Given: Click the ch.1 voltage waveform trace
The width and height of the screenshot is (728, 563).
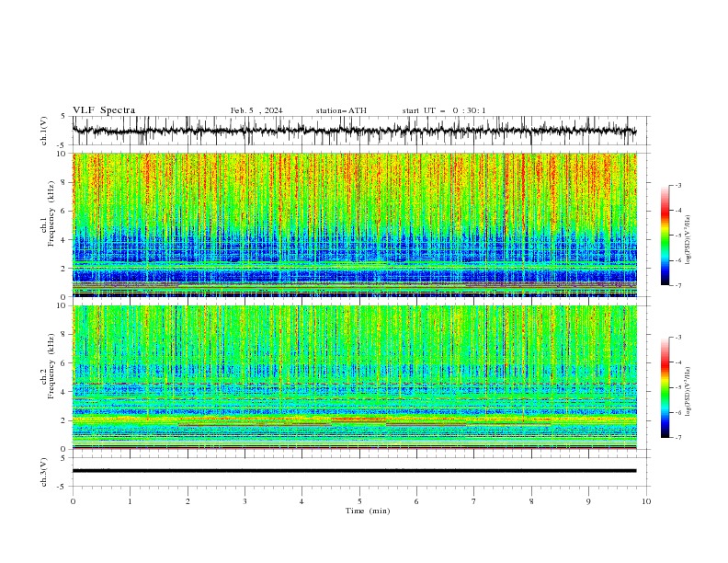Looking at the screenshot, I should coord(354,131).
